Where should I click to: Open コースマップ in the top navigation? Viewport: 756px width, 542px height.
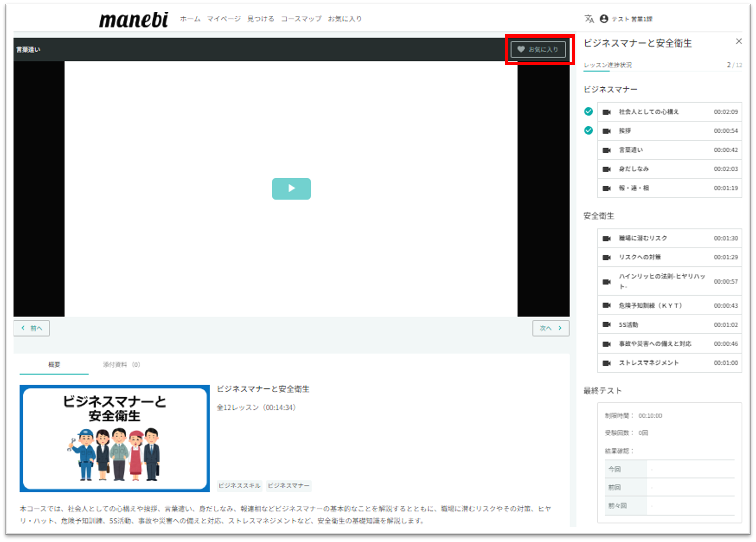pos(301,19)
